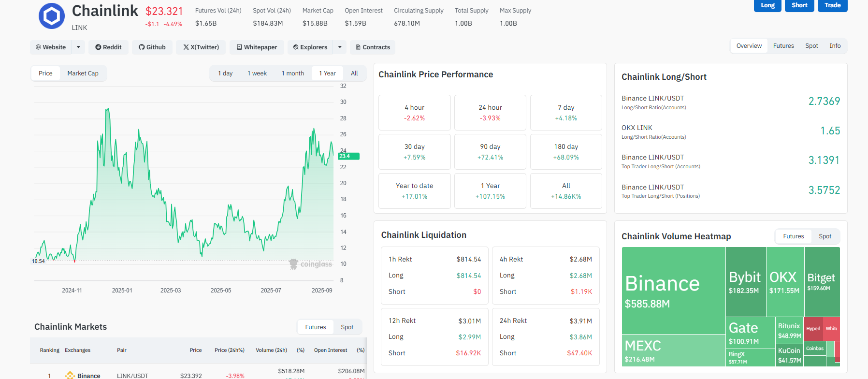This screenshot has height=379, width=868.
Task: Click the 4 hour performance card
Action: tap(415, 113)
